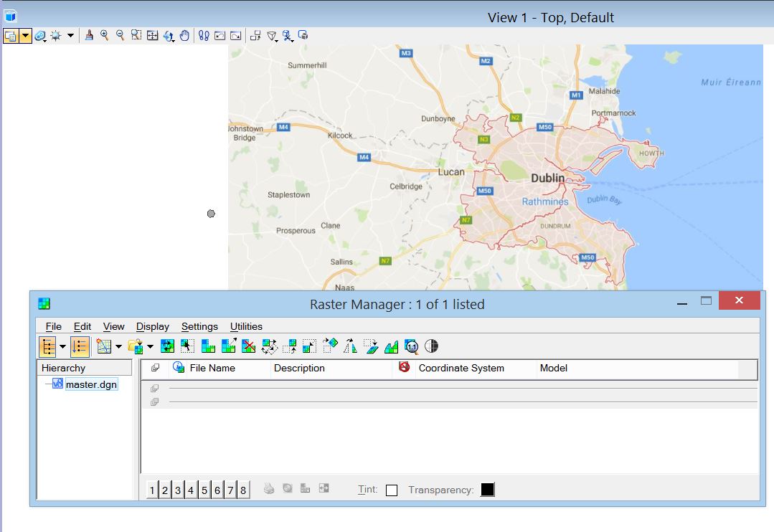Open the Clip Volume tool
Viewport: 774px width, 532px height.
point(272,36)
